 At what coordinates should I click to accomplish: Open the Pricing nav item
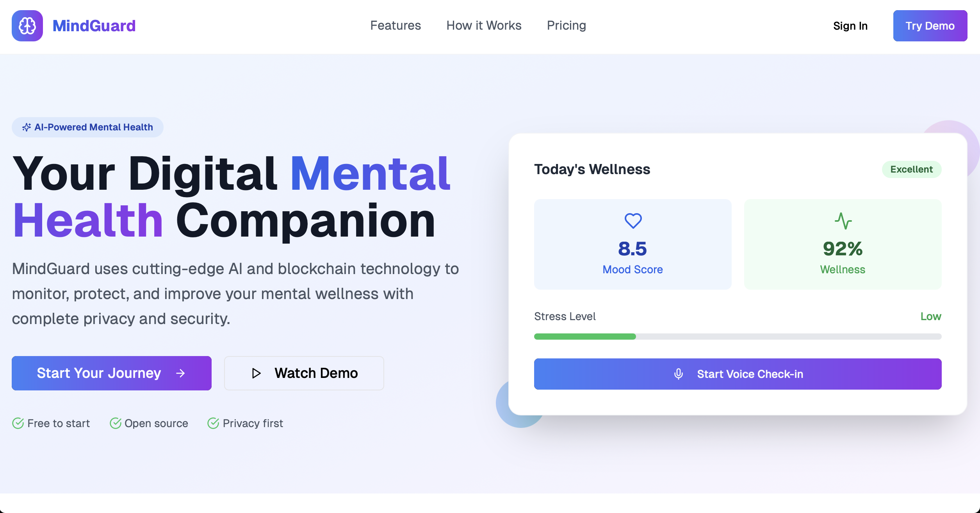(566, 26)
